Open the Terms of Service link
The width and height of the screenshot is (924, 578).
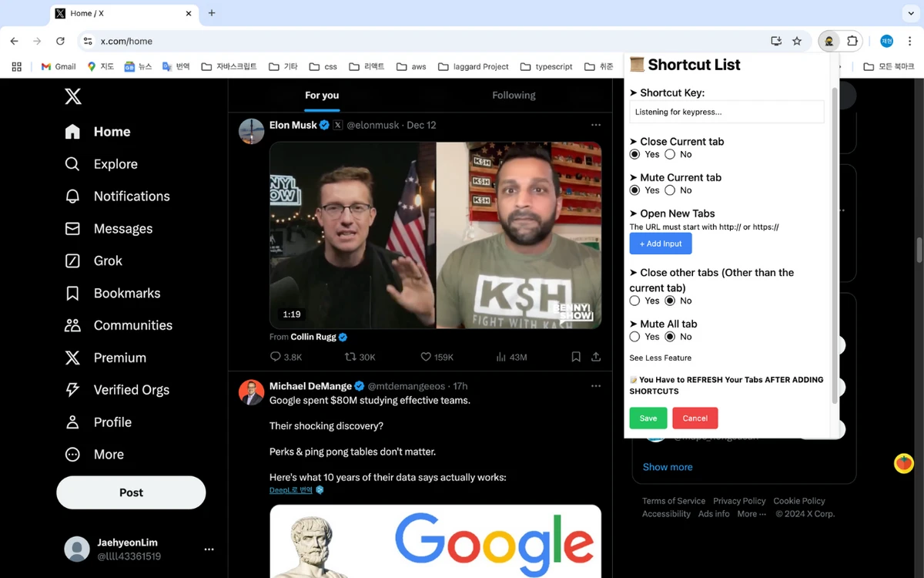point(674,501)
